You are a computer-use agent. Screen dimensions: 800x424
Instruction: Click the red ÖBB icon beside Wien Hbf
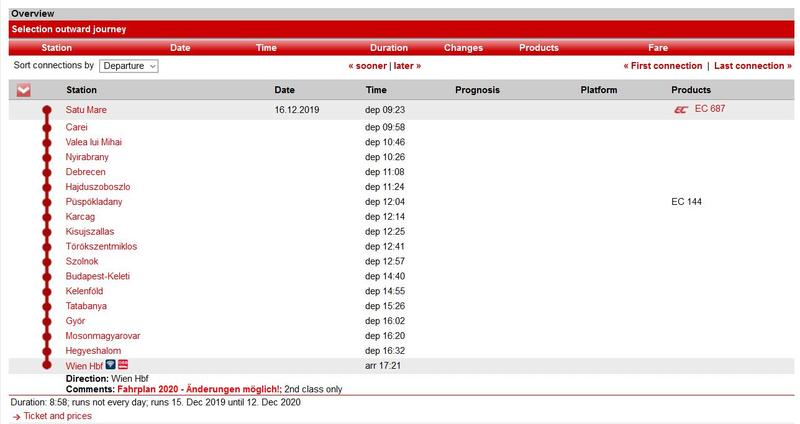coord(123,365)
